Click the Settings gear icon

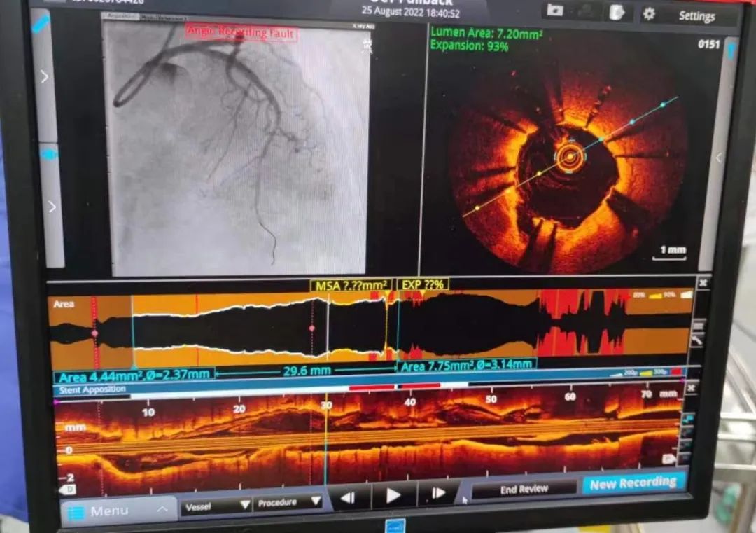pyautogui.click(x=649, y=13)
